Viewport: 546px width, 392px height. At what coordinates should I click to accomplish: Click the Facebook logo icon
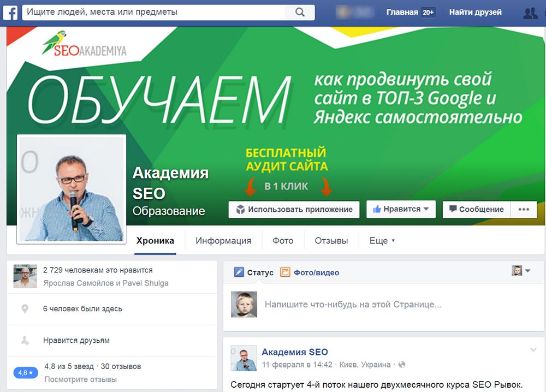click(x=10, y=12)
